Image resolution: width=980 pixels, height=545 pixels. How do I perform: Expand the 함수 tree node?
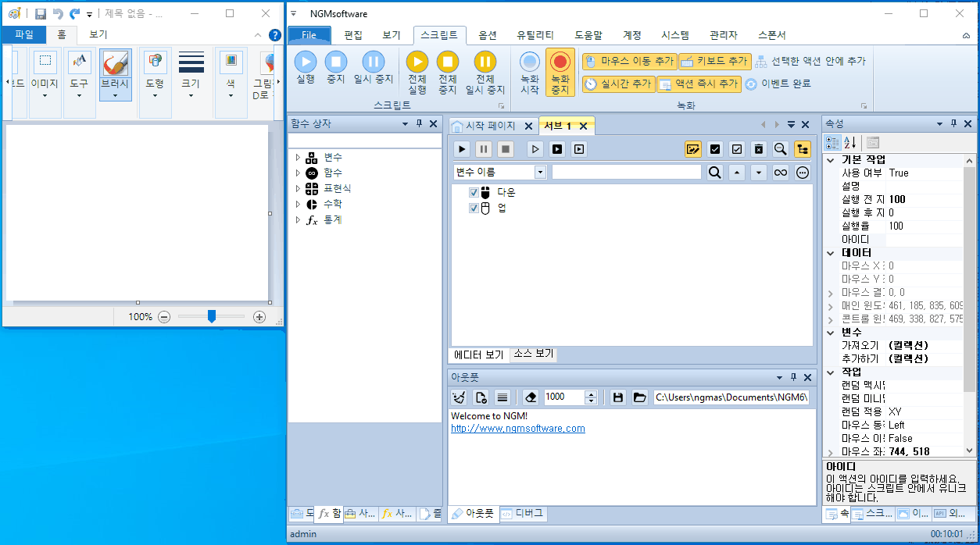[298, 173]
